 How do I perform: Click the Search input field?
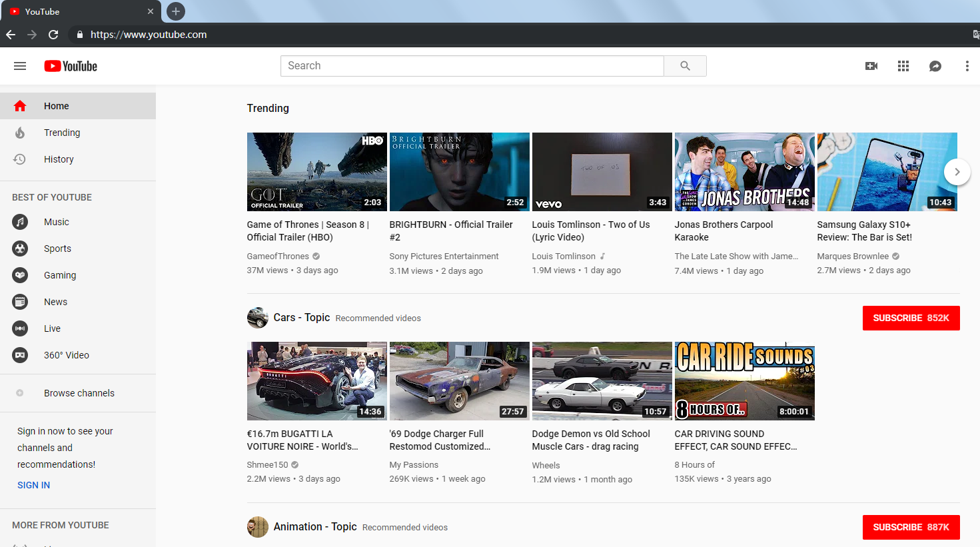tap(472, 66)
